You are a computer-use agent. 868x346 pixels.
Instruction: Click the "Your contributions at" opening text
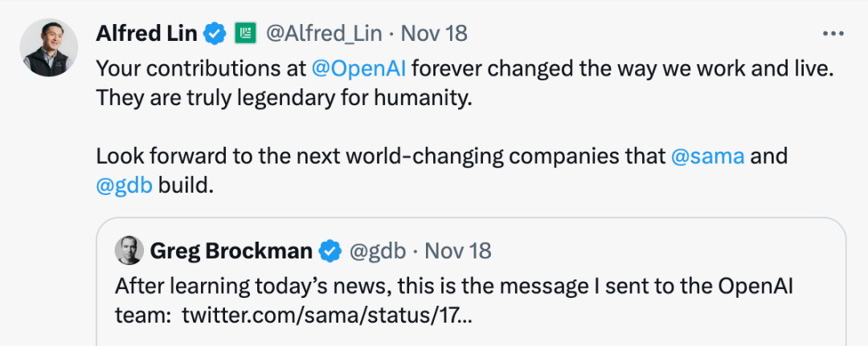click(x=201, y=69)
